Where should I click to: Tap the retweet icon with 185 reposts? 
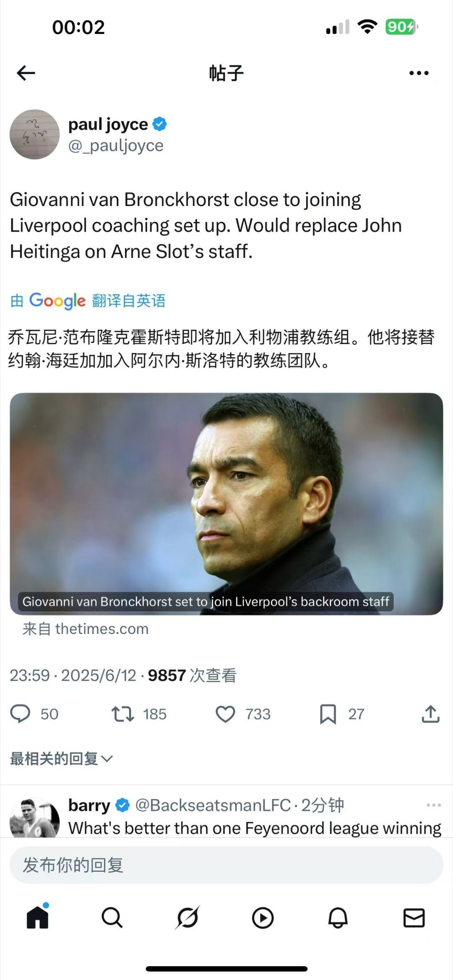tap(122, 714)
